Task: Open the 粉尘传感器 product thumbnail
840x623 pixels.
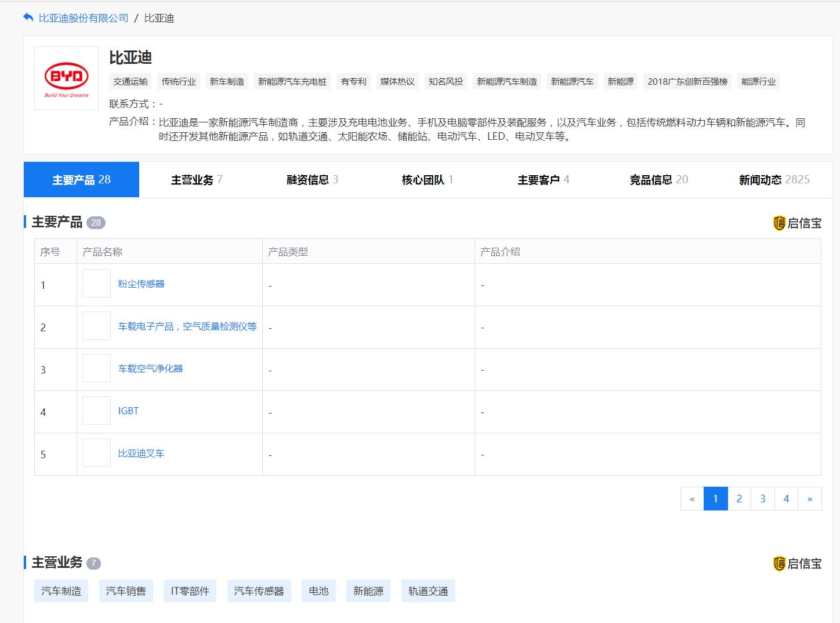Action: pyautogui.click(x=96, y=284)
